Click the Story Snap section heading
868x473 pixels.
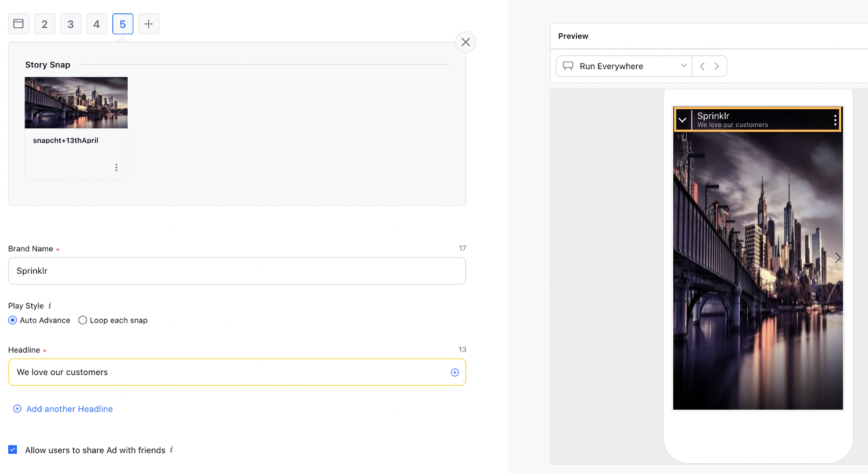pos(48,64)
